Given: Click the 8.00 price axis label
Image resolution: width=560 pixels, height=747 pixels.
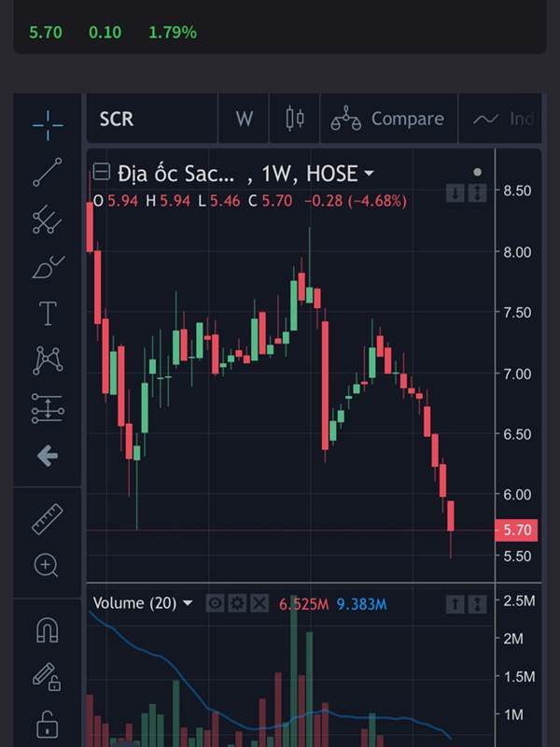Looking at the screenshot, I should [x=517, y=252].
